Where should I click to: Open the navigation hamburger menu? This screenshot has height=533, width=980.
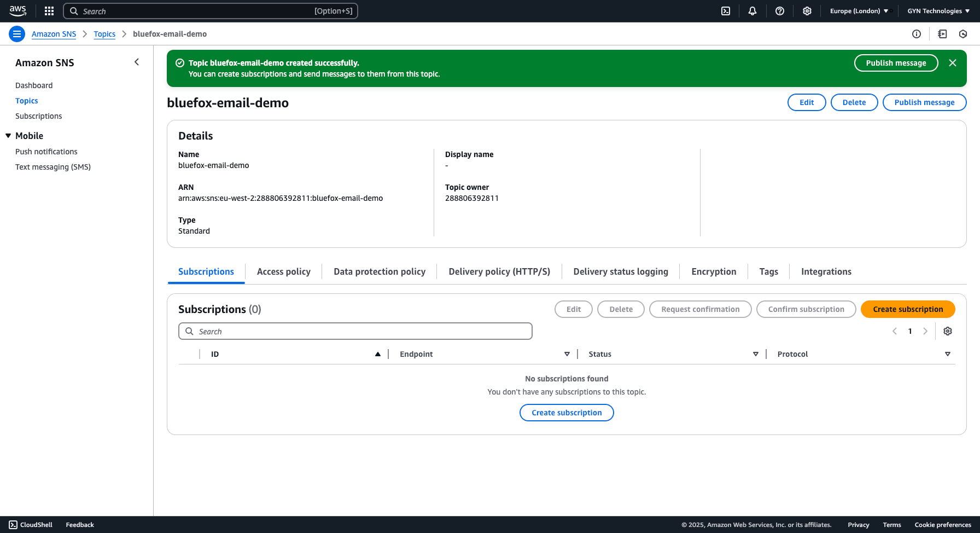click(16, 33)
